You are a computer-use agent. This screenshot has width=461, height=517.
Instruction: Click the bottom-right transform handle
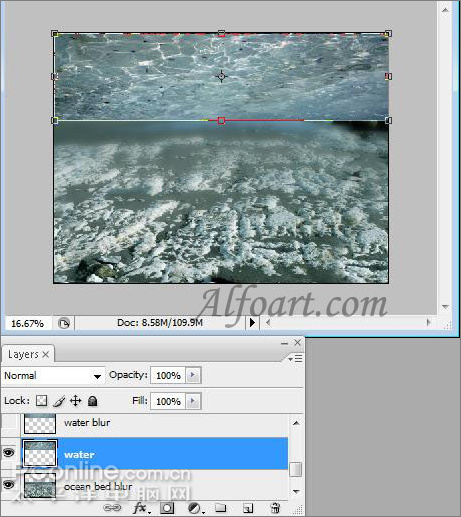388,120
